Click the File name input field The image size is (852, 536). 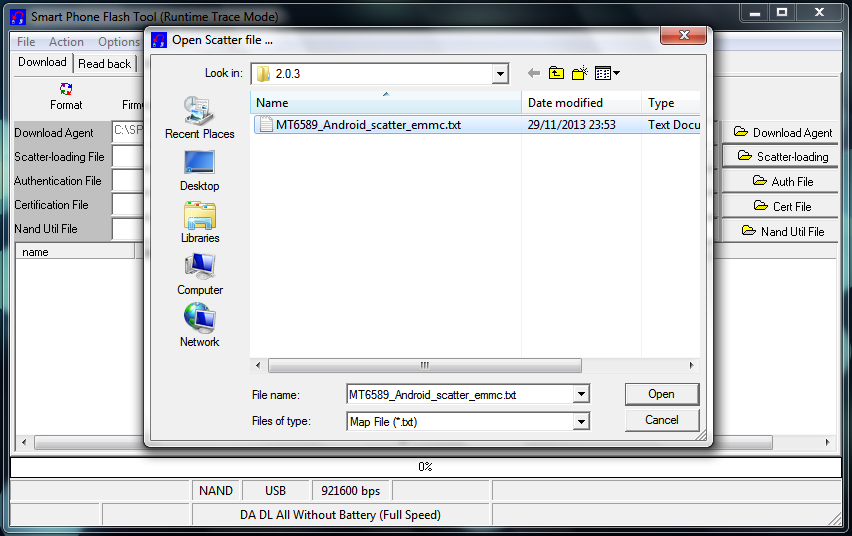point(460,394)
